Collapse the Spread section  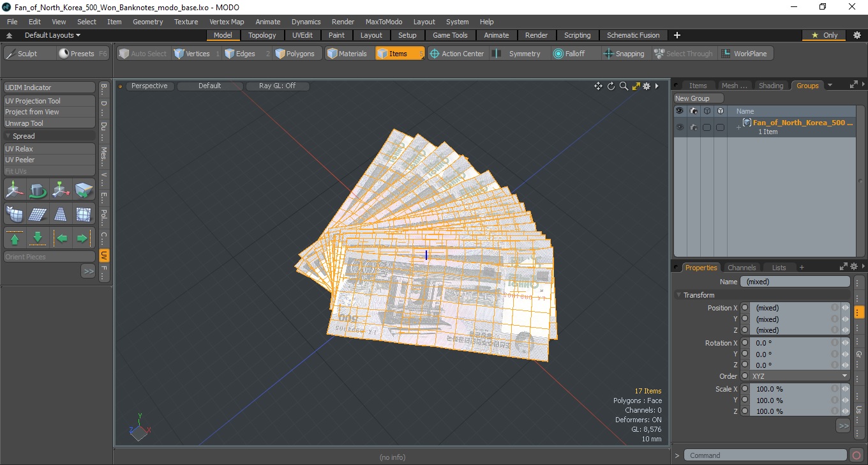coord(8,136)
